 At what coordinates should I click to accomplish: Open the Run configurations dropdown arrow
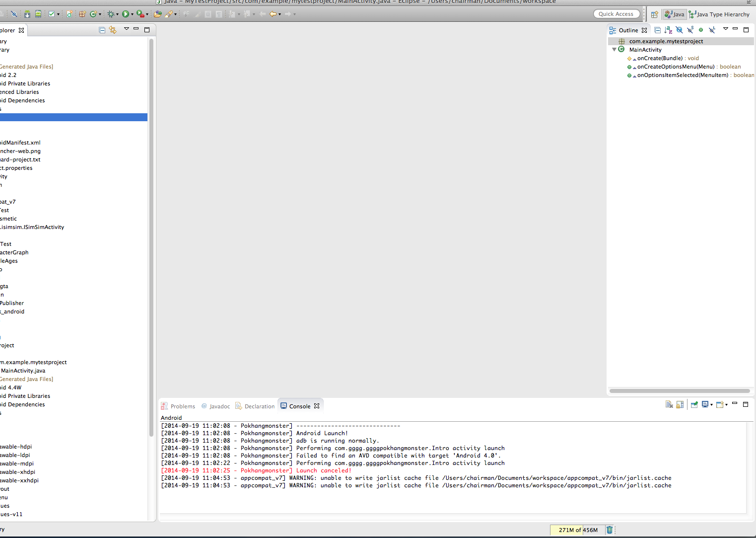coord(132,14)
